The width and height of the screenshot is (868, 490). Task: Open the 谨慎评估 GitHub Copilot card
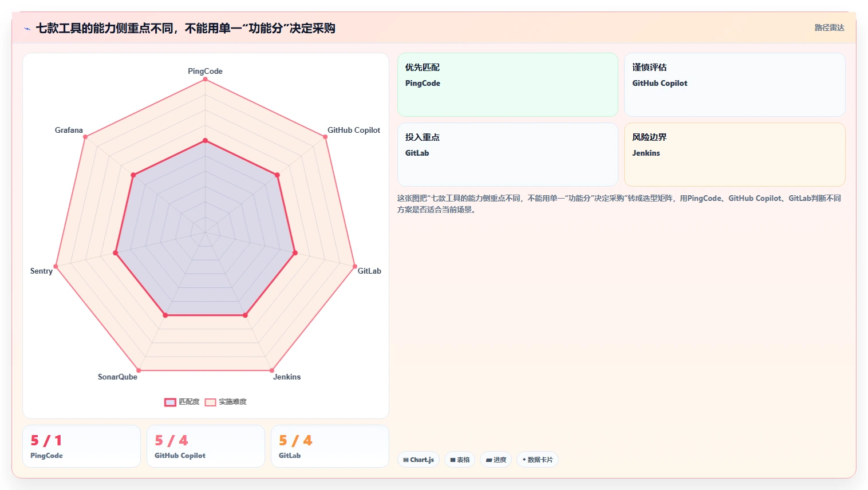(735, 85)
